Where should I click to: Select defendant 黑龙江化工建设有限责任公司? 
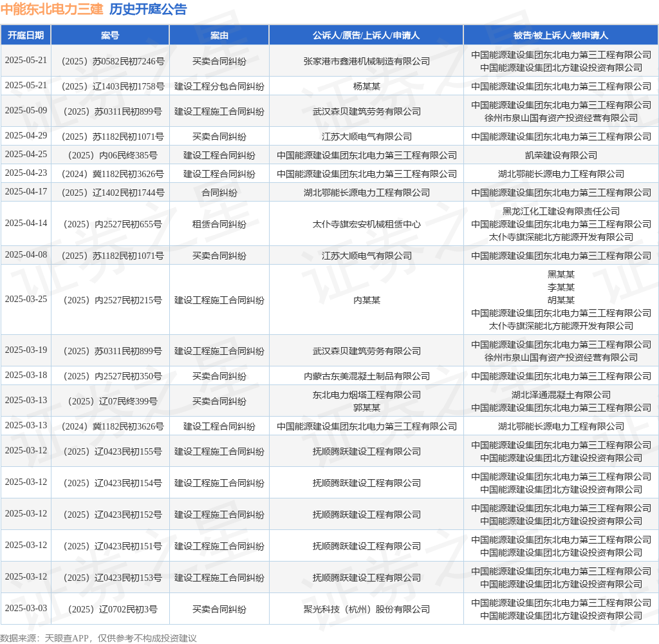point(561,212)
